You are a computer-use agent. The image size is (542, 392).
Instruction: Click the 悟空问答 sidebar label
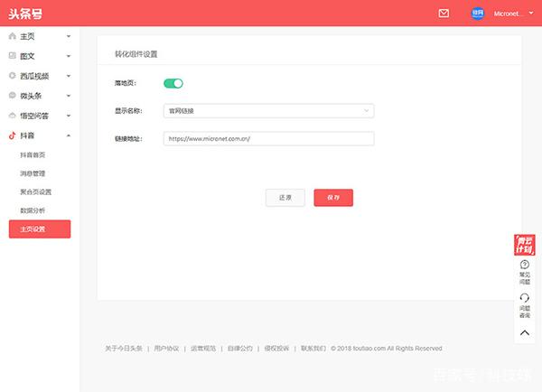coord(34,116)
